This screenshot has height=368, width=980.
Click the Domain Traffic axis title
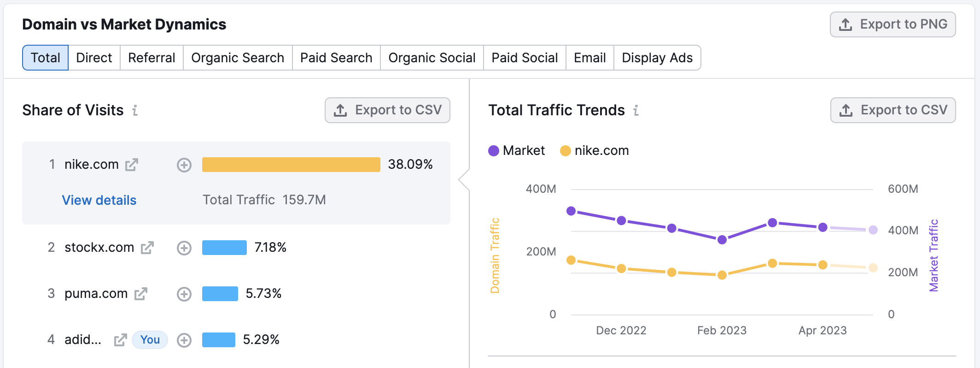pos(495,255)
